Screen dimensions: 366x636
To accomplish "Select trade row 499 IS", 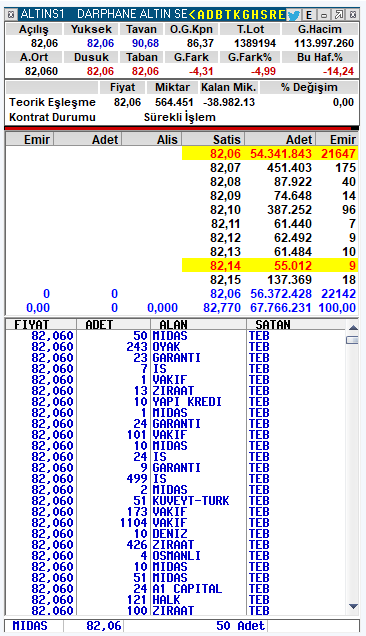I will (x=176, y=479).
